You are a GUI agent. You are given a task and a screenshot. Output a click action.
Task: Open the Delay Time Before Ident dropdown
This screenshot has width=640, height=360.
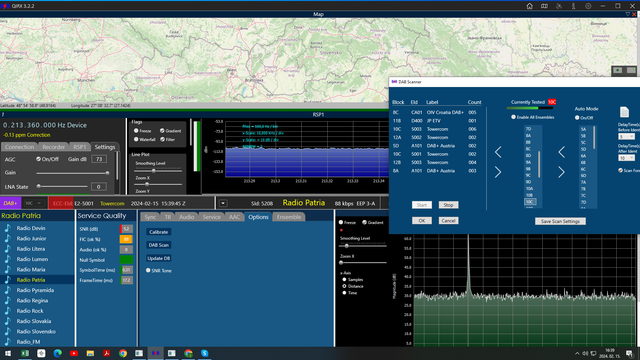627,137
